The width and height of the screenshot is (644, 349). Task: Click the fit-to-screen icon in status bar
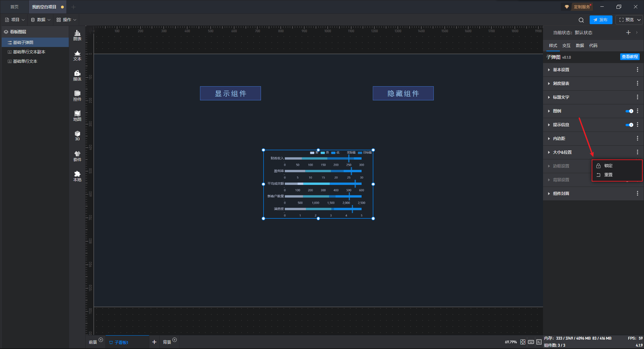pyautogui.click(x=523, y=342)
